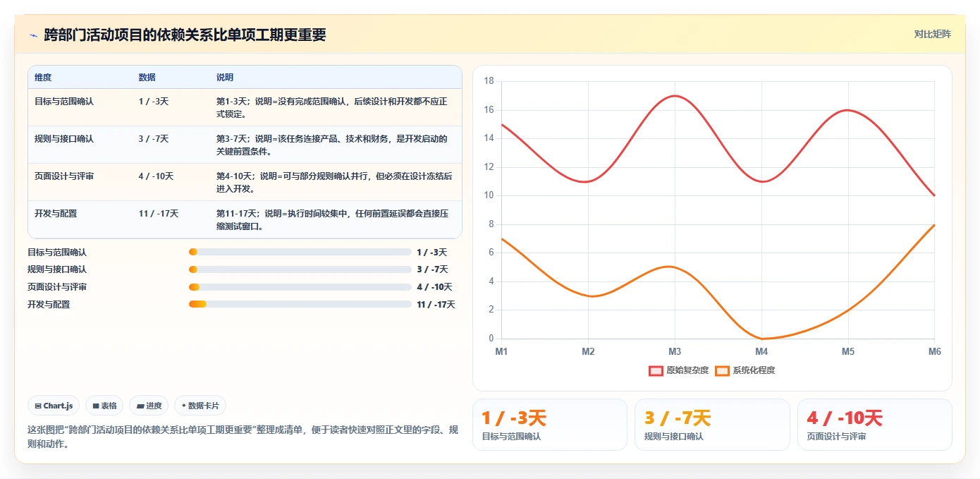Click the caption paragraph starting 这张图把
Screen dimensions: 980x479
click(x=243, y=437)
